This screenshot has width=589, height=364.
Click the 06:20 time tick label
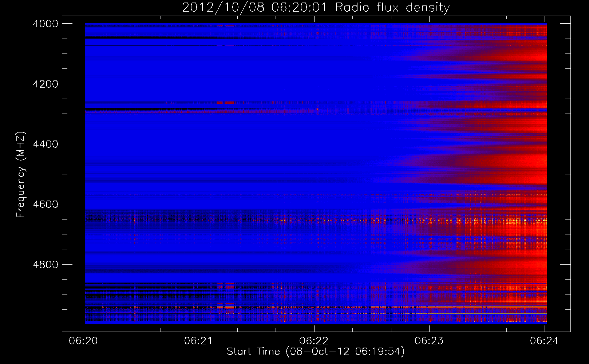coord(84,341)
